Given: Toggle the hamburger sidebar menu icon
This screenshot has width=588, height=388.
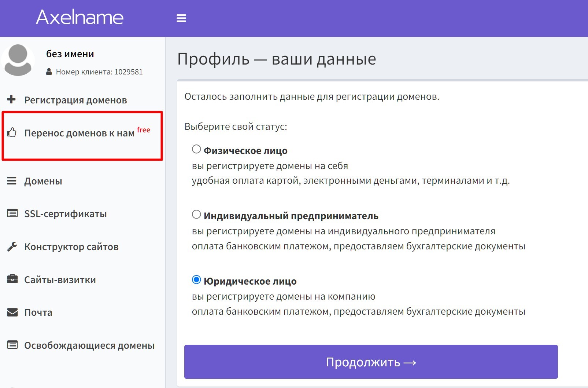Looking at the screenshot, I should click(x=181, y=18).
